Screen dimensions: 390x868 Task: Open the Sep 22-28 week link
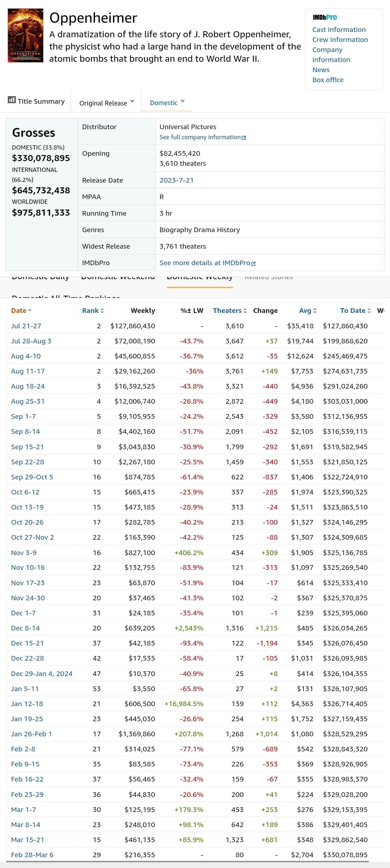coord(28,462)
